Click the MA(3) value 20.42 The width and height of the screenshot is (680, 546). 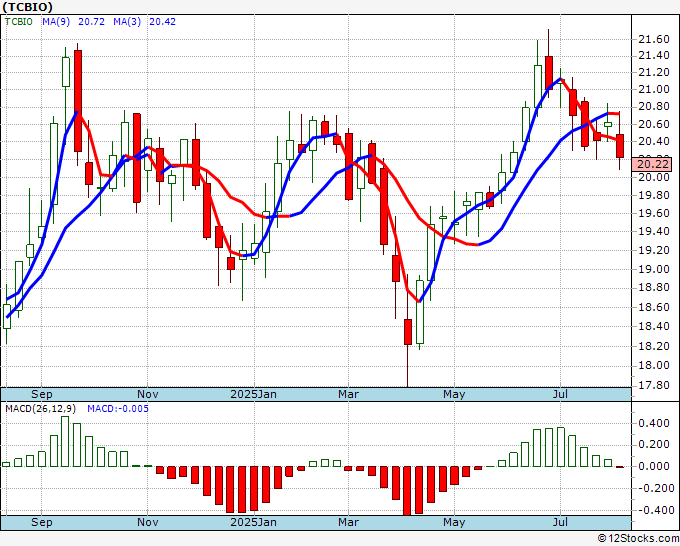[162, 21]
